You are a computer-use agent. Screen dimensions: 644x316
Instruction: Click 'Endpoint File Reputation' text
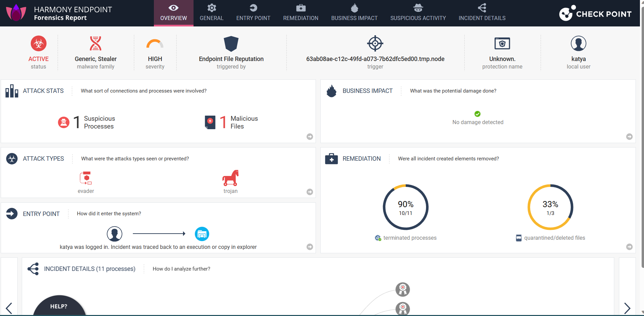coord(231,59)
